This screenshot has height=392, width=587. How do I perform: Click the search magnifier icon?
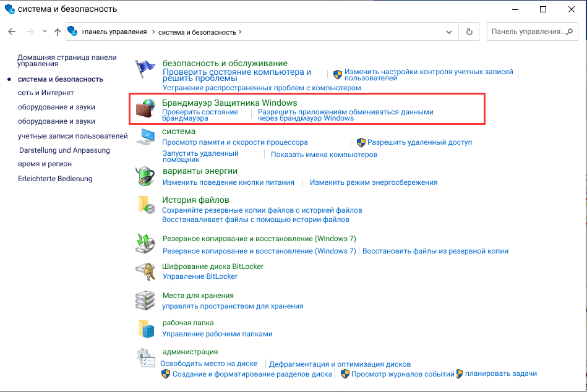570,32
